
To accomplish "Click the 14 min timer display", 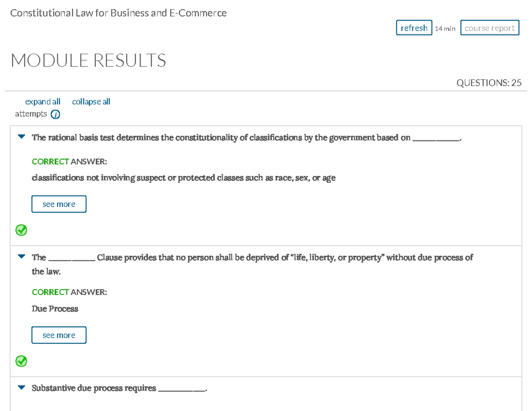I will tap(445, 28).
